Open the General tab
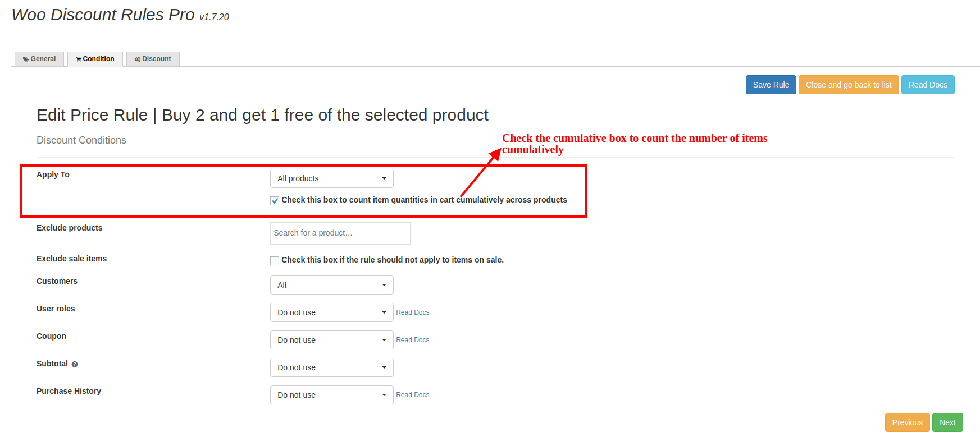This screenshot has width=980, height=437. [39, 59]
